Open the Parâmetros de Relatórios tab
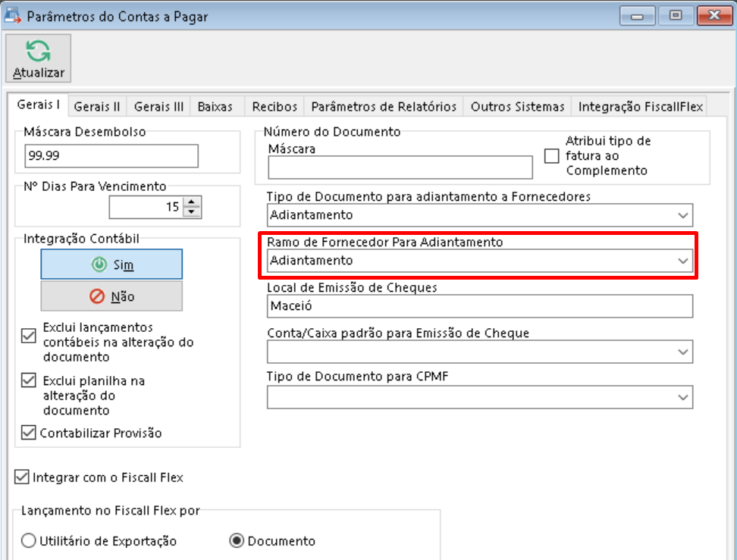 coord(384,107)
